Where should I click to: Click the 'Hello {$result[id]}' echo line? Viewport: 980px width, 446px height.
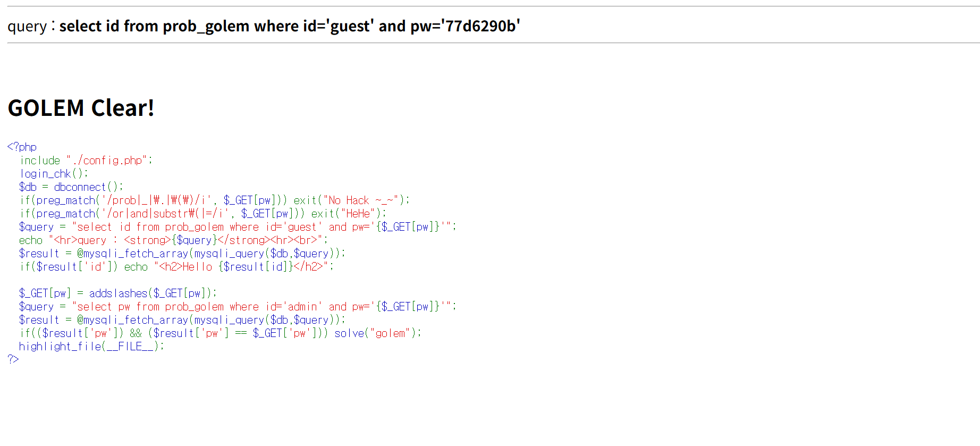click(176, 266)
